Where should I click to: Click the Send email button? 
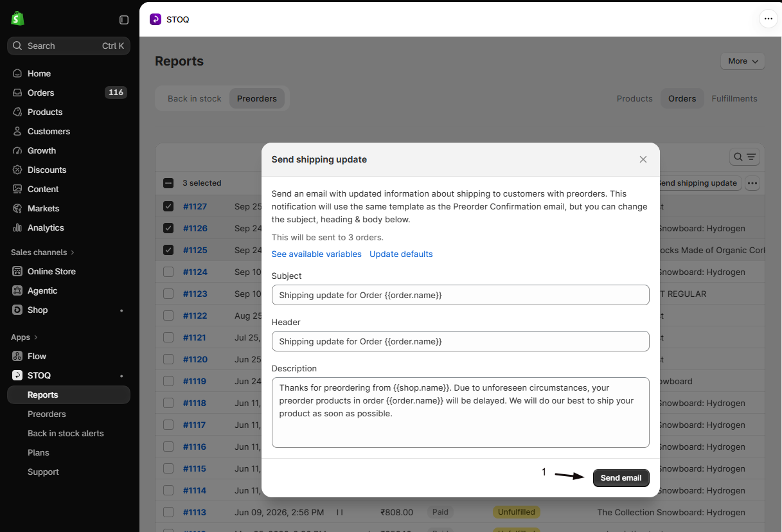(621, 478)
